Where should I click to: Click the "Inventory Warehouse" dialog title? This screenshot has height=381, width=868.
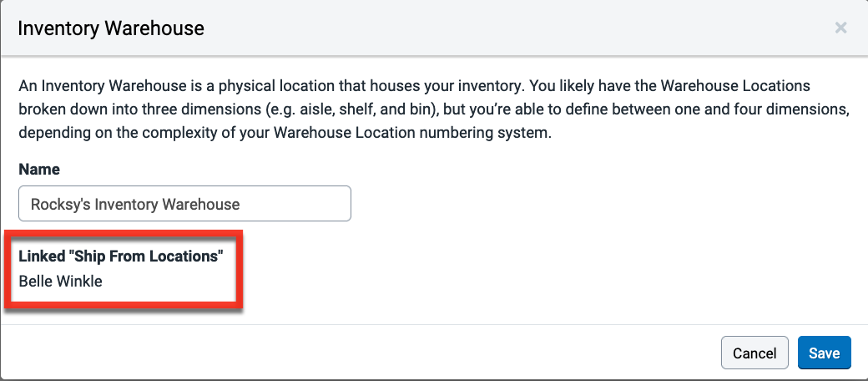(x=110, y=28)
